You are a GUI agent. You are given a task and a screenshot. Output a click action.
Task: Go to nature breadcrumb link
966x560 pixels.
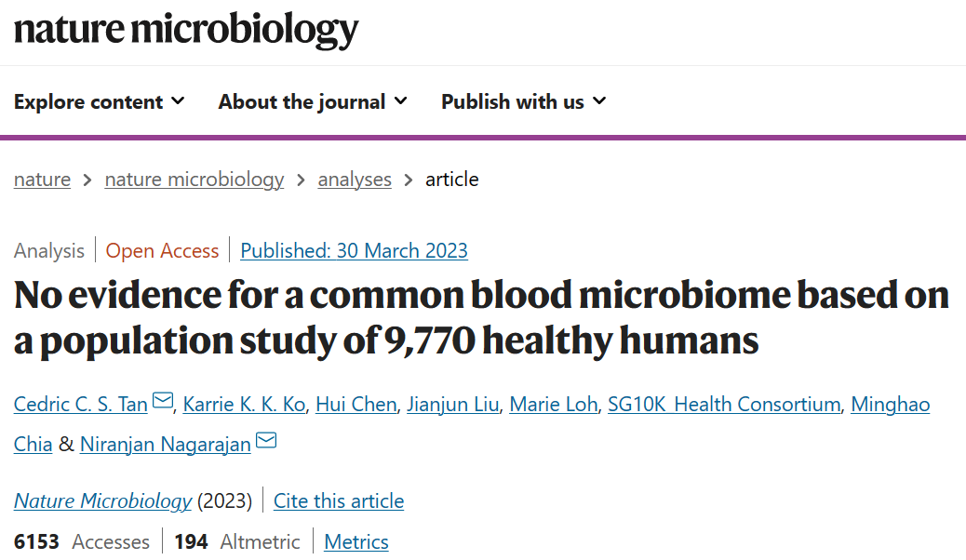(42, 180)
